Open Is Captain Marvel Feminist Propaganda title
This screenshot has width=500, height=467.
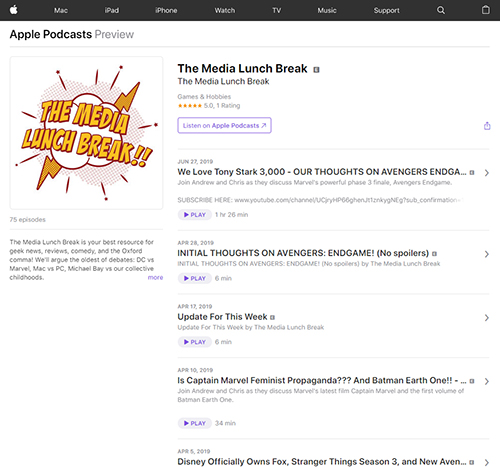point(322,381)
